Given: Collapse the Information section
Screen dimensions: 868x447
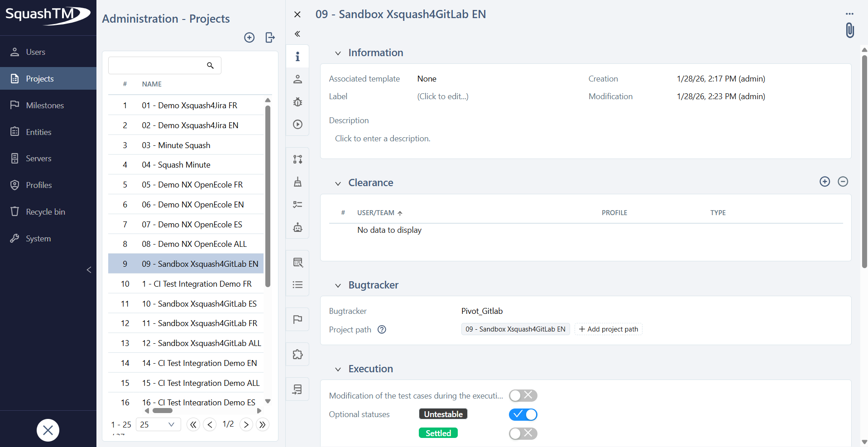Looking at the screenshot, I should pos(338,53).
